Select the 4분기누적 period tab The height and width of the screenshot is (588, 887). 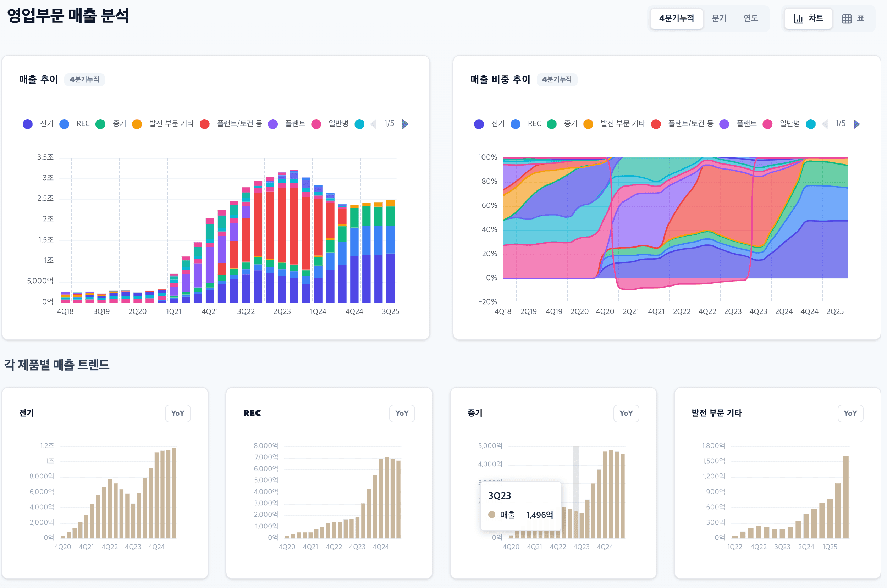coord(676,18)
